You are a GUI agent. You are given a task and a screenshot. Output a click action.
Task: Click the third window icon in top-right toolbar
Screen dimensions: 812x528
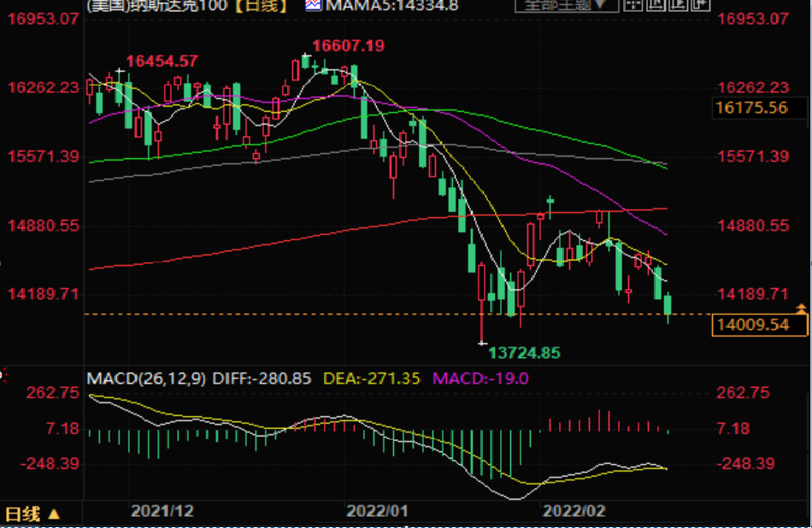pos(680,4)
